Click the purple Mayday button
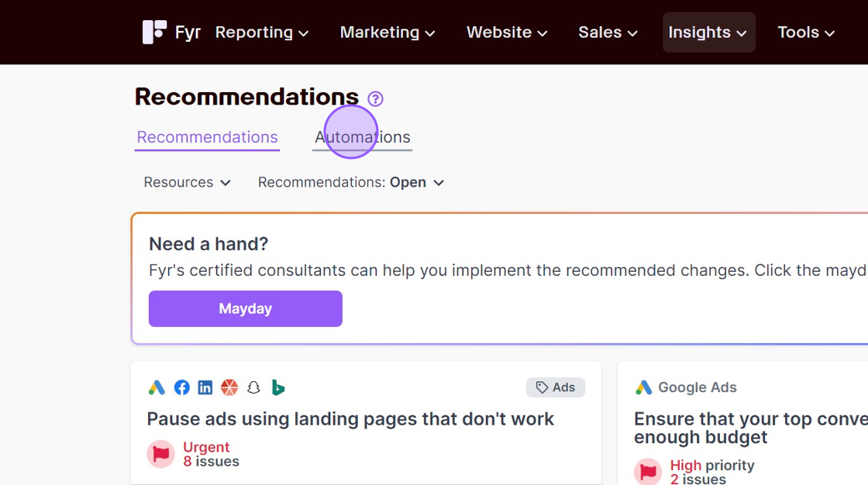This screenshot has height=485, width=868. pyautogui.click(x=245, y=309)
